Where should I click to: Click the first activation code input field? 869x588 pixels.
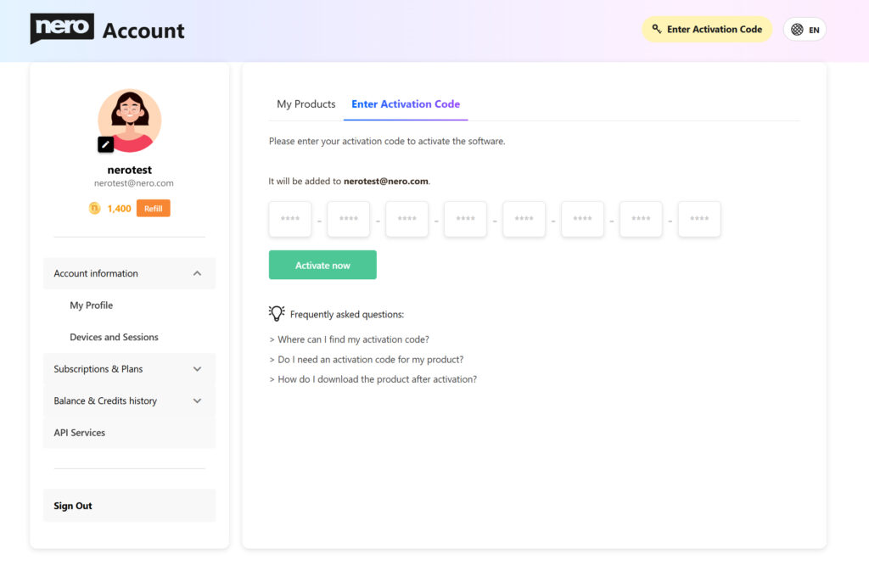click(289, 218)
